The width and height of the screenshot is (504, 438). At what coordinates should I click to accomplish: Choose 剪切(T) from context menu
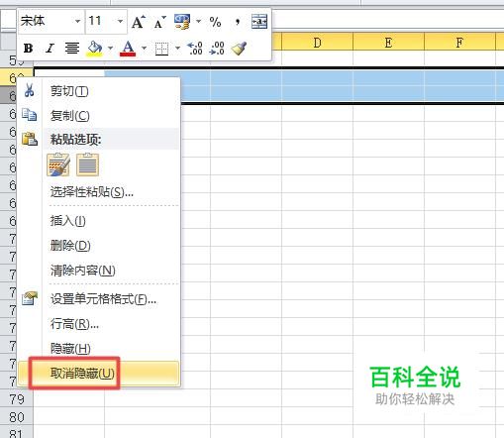click(99, 91)
